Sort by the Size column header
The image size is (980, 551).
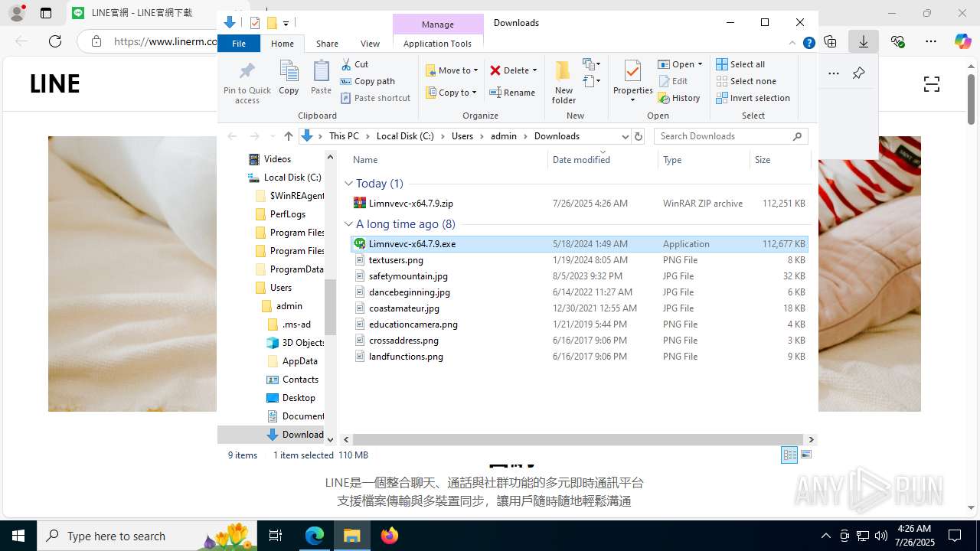pos(779,160)
